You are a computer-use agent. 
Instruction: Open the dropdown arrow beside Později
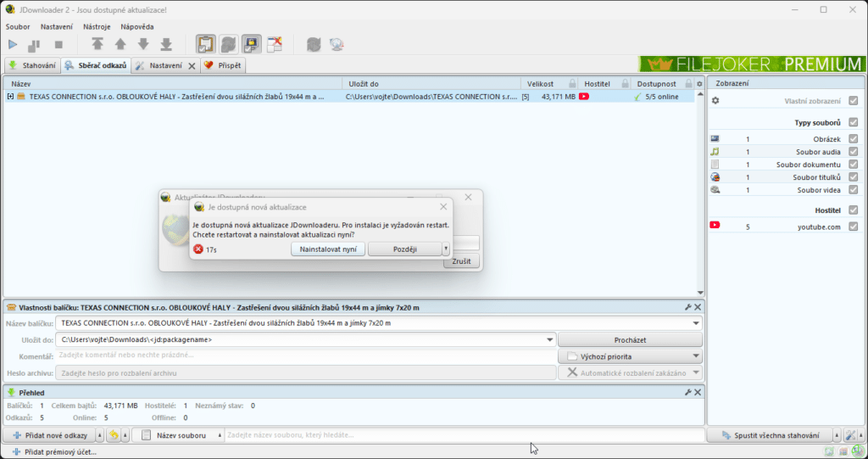tap(446, 249)
